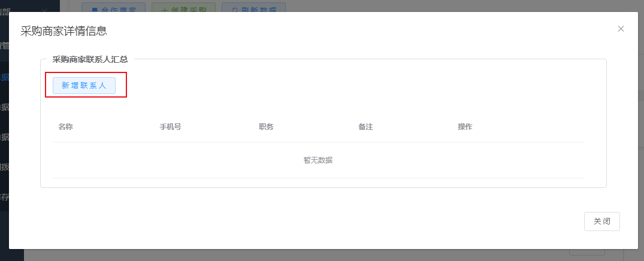Click the 合作商家 button behind the dialog

click(113, 8)
